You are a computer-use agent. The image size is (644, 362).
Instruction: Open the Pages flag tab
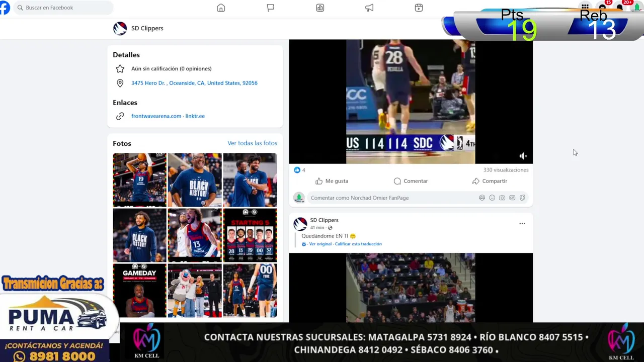click(270, 8)
